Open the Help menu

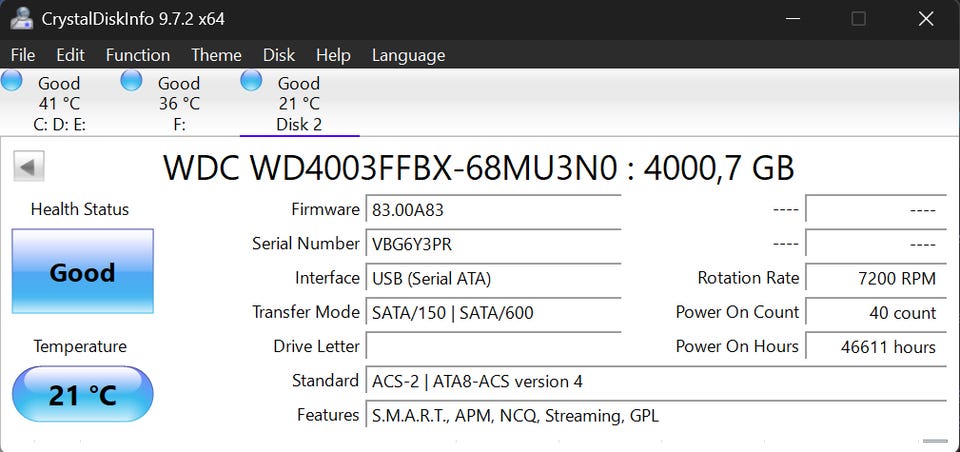pyautogui.click(x=333, y=55)
